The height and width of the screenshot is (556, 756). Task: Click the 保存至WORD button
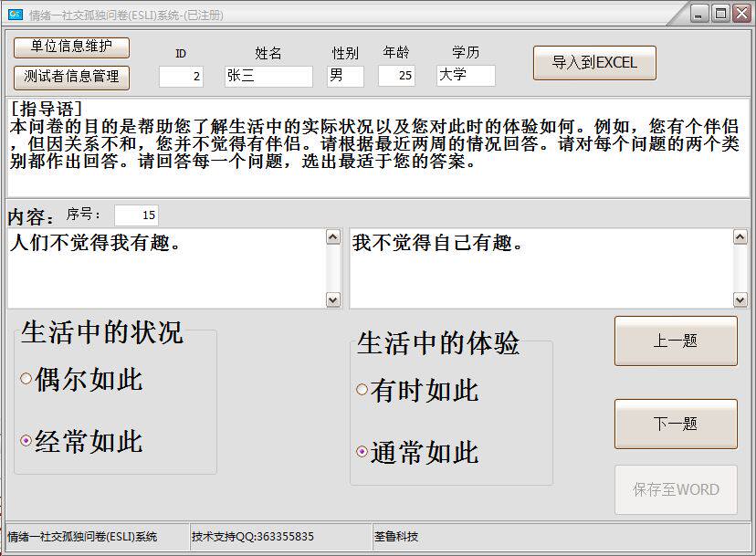pos(676,489)
